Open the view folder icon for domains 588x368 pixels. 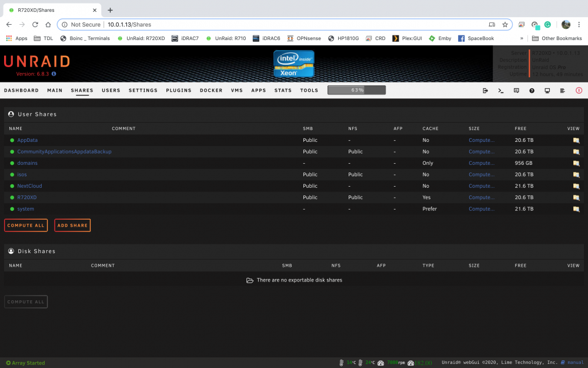(x=576, y=163)
